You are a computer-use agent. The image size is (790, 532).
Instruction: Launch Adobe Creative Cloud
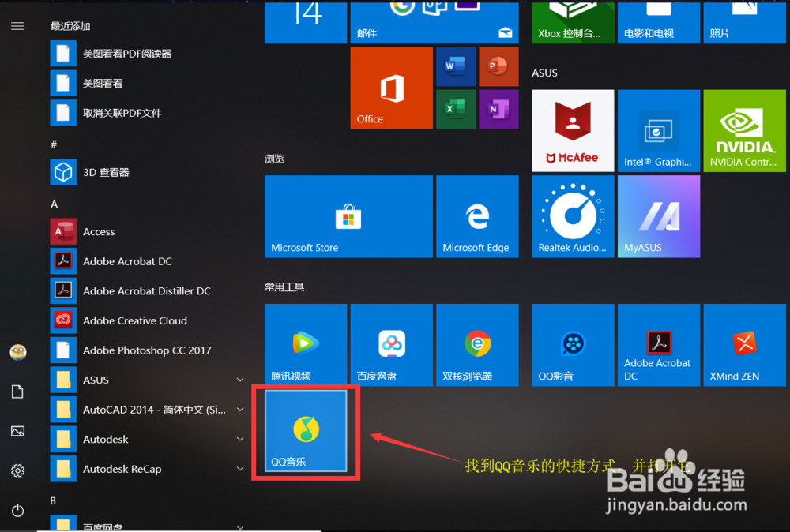click(x=149, y=320)
